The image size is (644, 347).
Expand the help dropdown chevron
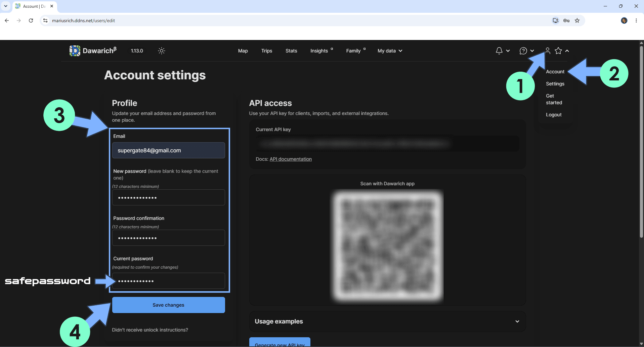coord(532,51)
